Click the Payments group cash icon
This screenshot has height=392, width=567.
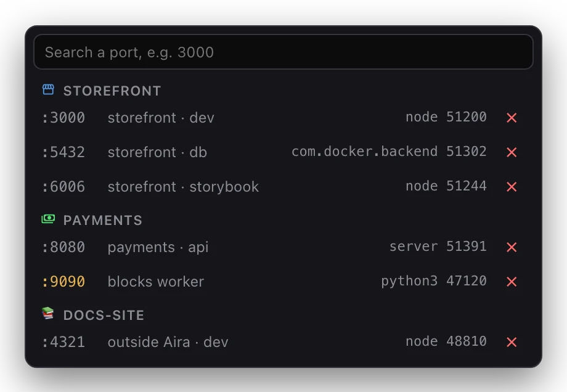[48, 219]
